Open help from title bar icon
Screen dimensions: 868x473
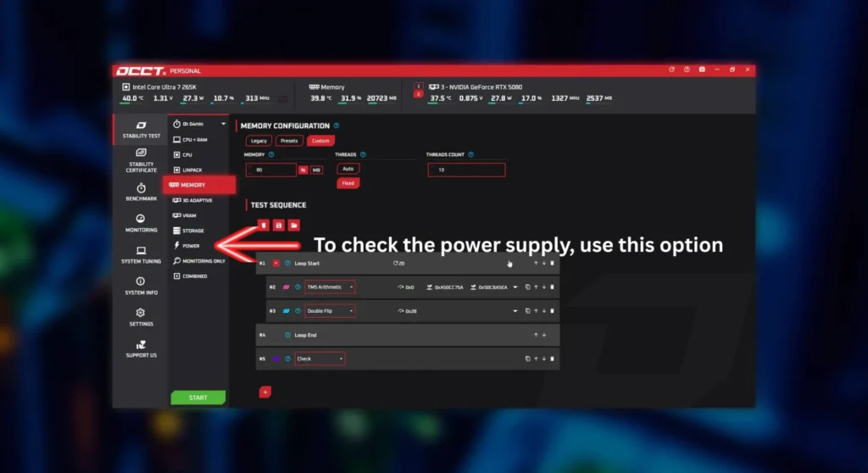coord(687,70)
